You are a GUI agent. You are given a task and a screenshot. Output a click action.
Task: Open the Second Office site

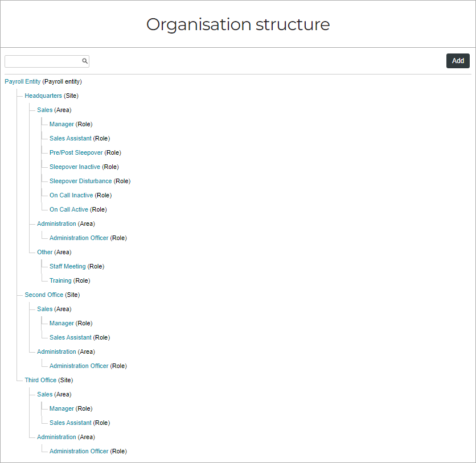tap(44, 295)
